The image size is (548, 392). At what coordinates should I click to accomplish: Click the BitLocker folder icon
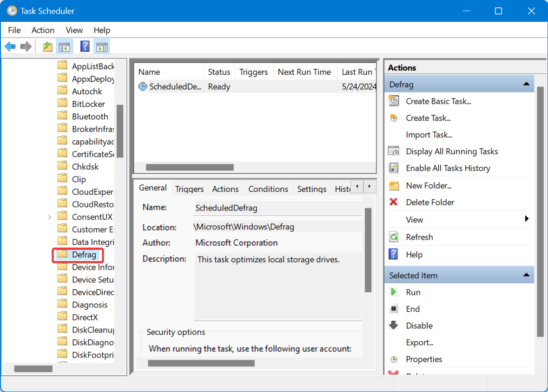coord(62,104)
